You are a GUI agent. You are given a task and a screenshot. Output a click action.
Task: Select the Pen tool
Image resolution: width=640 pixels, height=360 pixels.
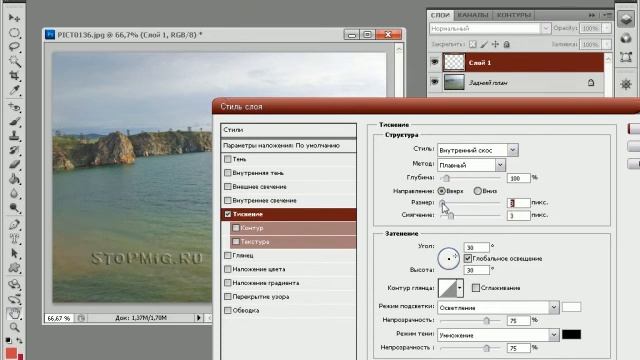pyautogui.click(x=14, y=224)
